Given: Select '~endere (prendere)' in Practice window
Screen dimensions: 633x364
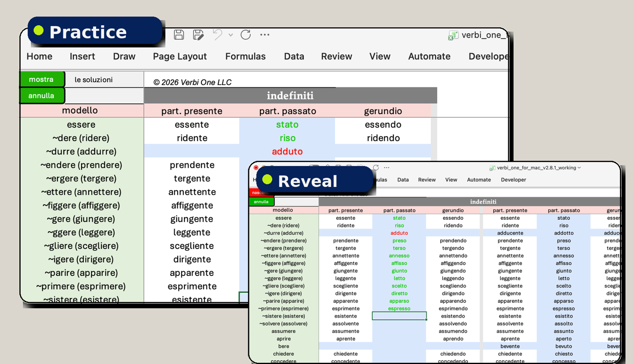Looking at the screenshot, I should 82,165.
